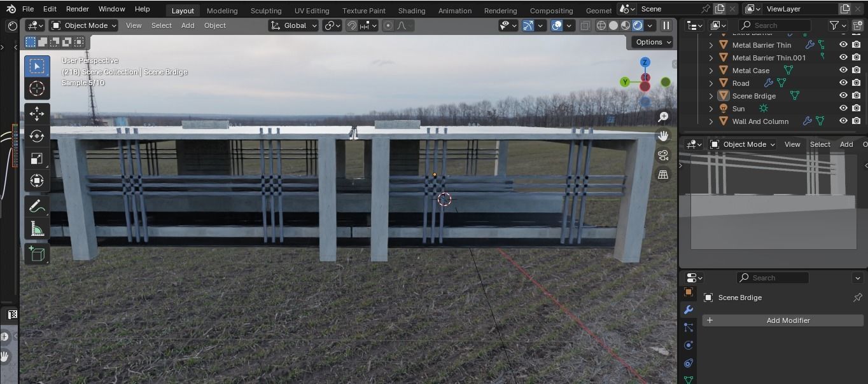The image size is (868, 384).
Task: Toggle show overlays button
Action: point(557,25)
